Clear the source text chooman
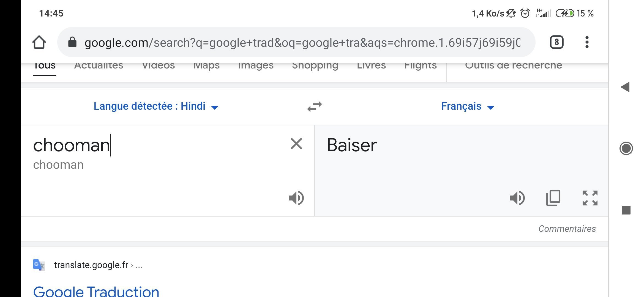 [x=296, y=144]
